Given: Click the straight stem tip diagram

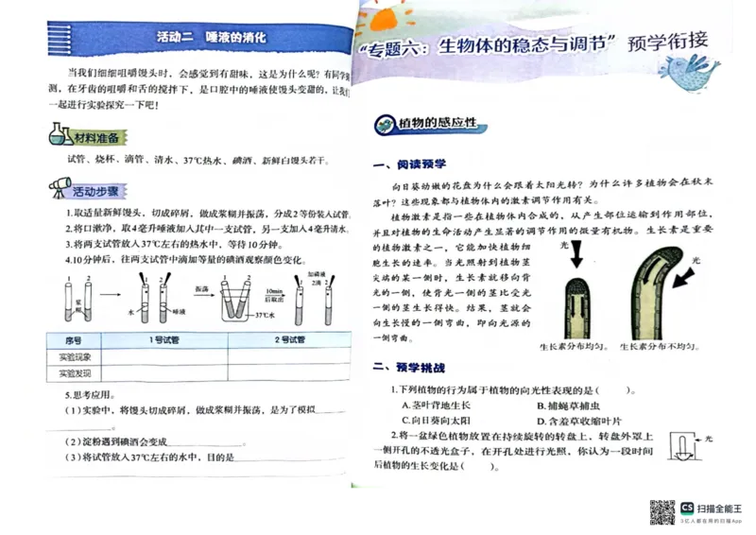Looking at the screenshot, I should point(576,308).
